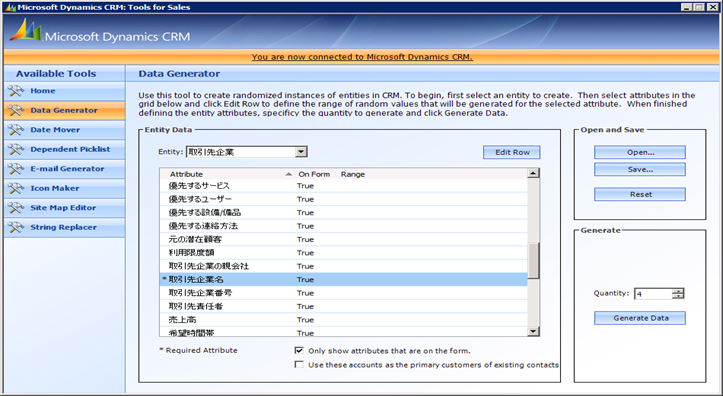
Task: Select Data Generator in Available Tools
Action: coord(64,110)
